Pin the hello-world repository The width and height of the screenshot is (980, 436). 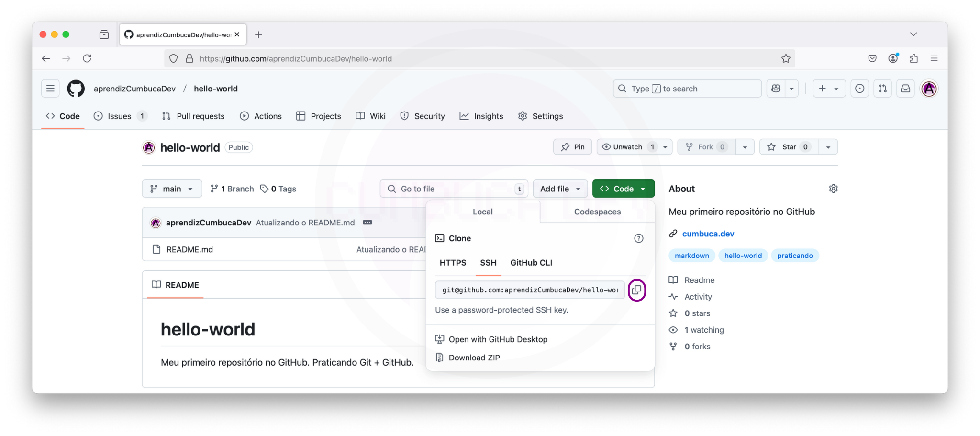pos(572,147)
